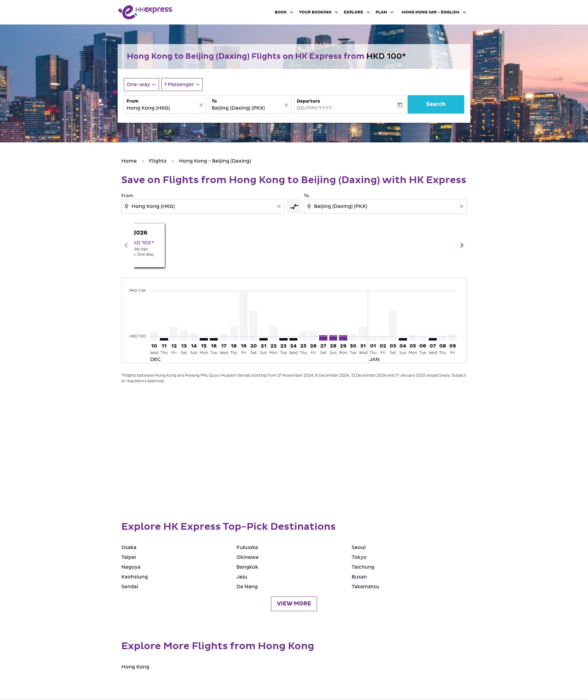Open the Osaka destination link
Viewport: 588px width, 700px height.
[129, 547]
